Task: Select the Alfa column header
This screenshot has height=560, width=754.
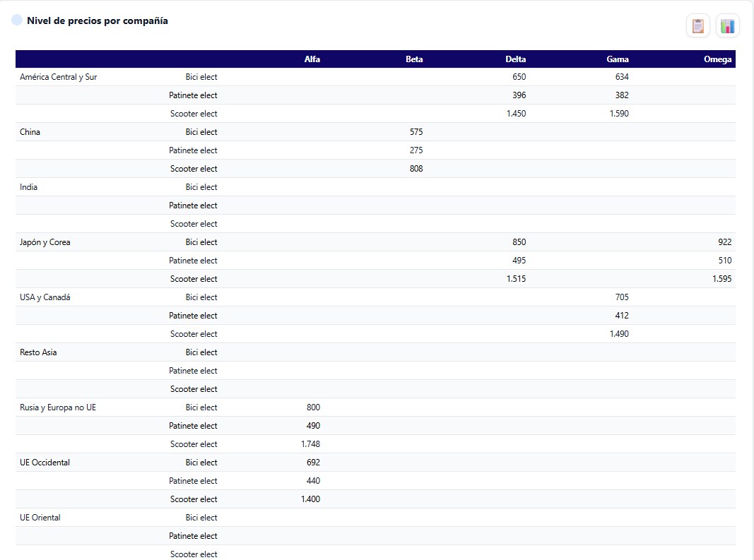Action: pos(312,59)
